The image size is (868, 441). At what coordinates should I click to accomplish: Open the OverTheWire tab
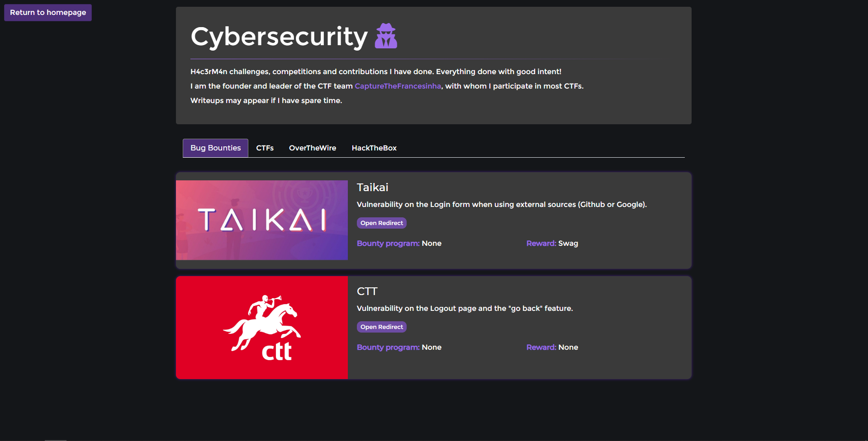[x=313, y=148]
